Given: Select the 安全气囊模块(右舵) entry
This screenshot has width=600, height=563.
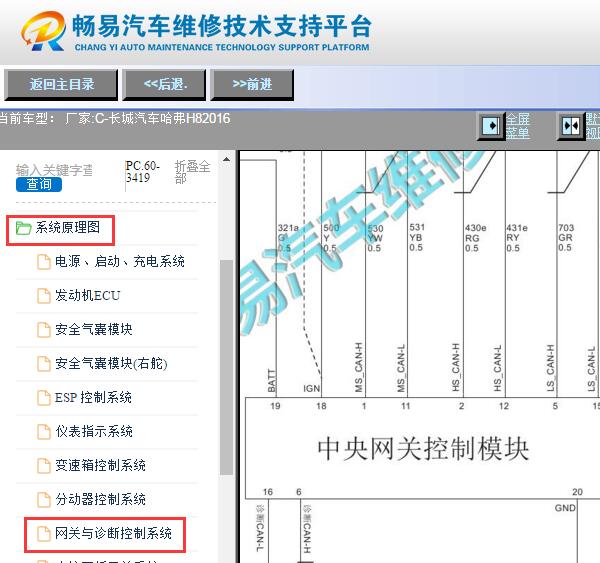Looking at the screenshot, I should click(x=111, y=364).
